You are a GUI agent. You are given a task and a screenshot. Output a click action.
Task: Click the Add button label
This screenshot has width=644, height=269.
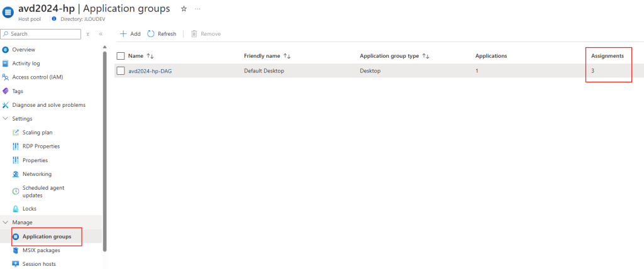pyautogui.click(x=135, y=34)
